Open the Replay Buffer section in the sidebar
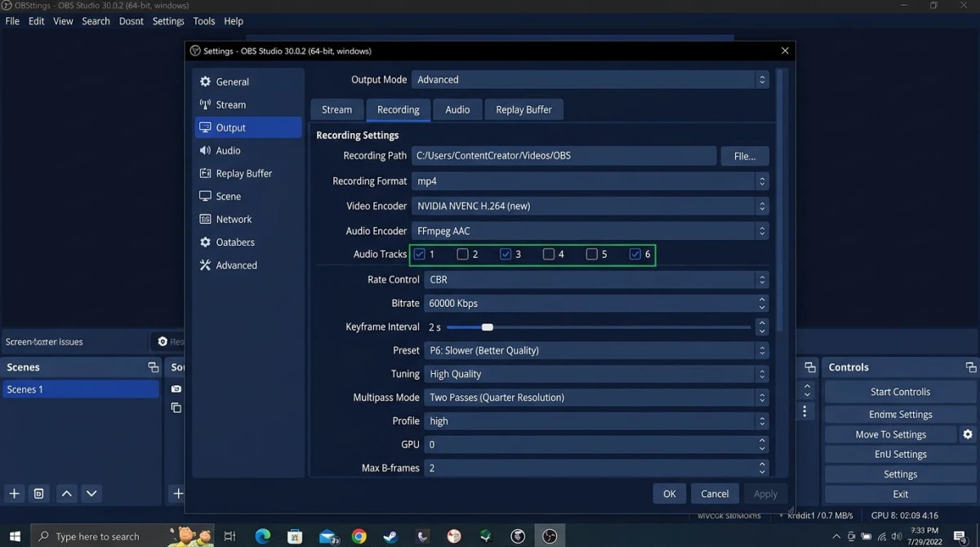Screen dimensions: 980x547 248,173
